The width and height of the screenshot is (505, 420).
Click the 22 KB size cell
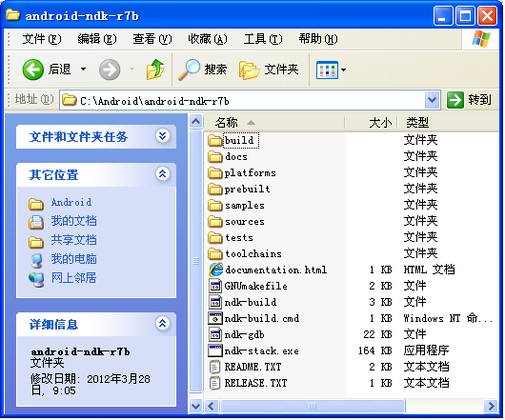[x=377, y=334]
